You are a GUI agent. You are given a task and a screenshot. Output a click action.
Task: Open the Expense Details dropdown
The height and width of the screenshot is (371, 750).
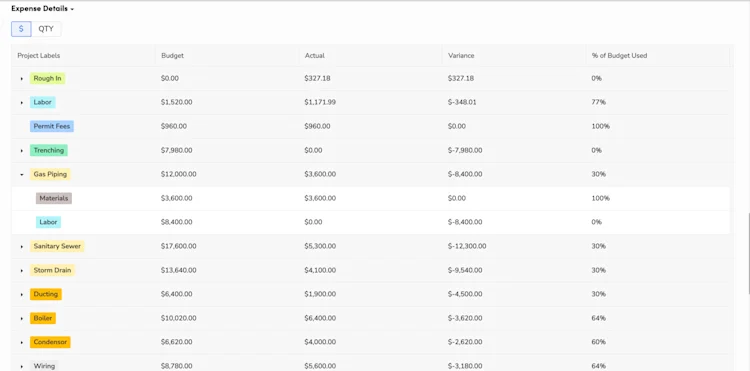pos(43,9)
